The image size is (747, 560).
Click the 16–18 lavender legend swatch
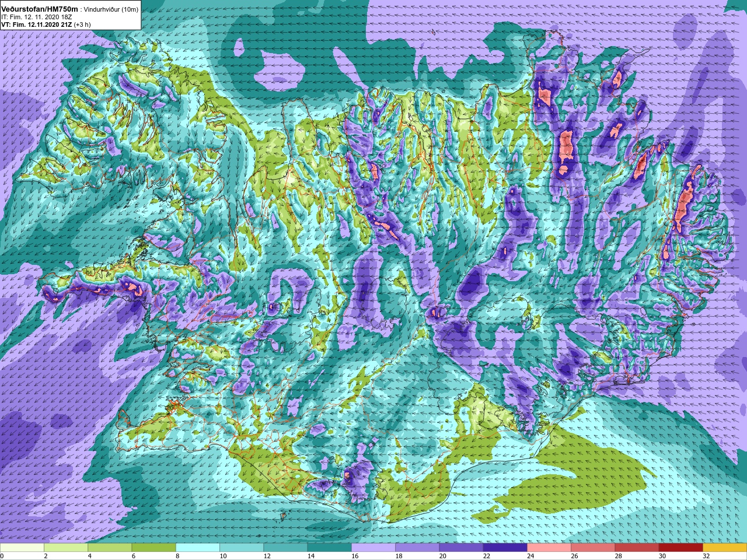tap(373, 548)
